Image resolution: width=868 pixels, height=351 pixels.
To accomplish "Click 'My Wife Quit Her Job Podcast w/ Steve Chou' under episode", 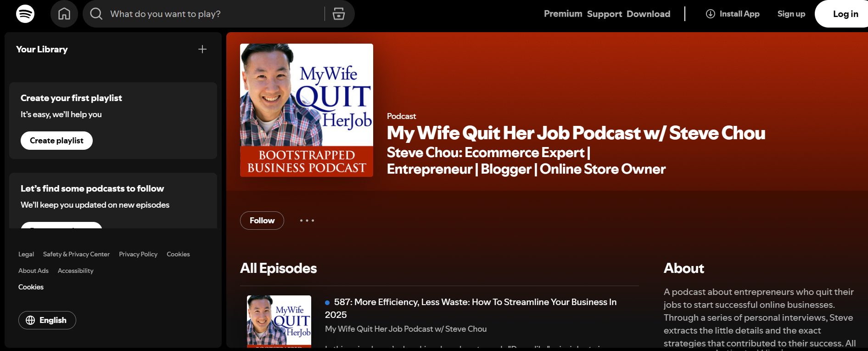I will pyautogui.click(x=406, y=329).
